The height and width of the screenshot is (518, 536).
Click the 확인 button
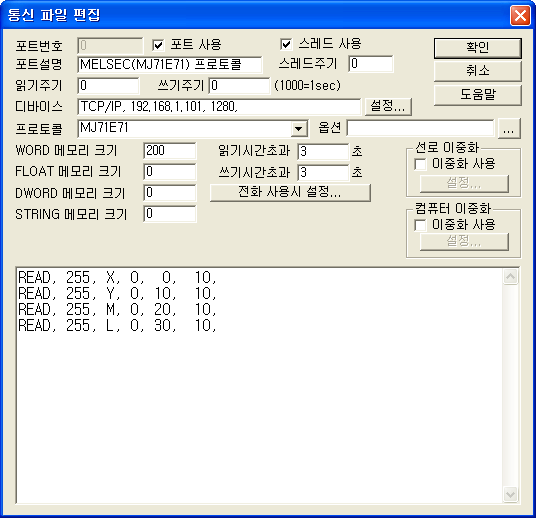click(x=478, y=48)
